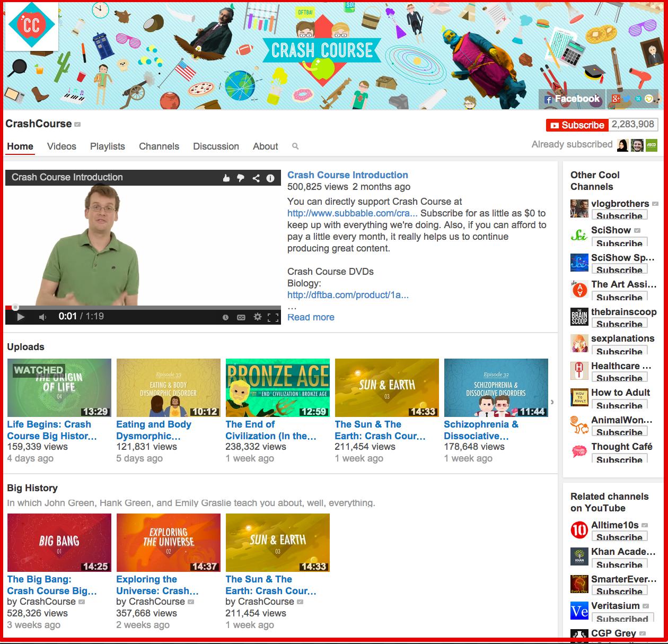Play the Crash Course Introduction video
Image resolution: width=668 pixels, height=644 pixels.
(x=21, y=317)
